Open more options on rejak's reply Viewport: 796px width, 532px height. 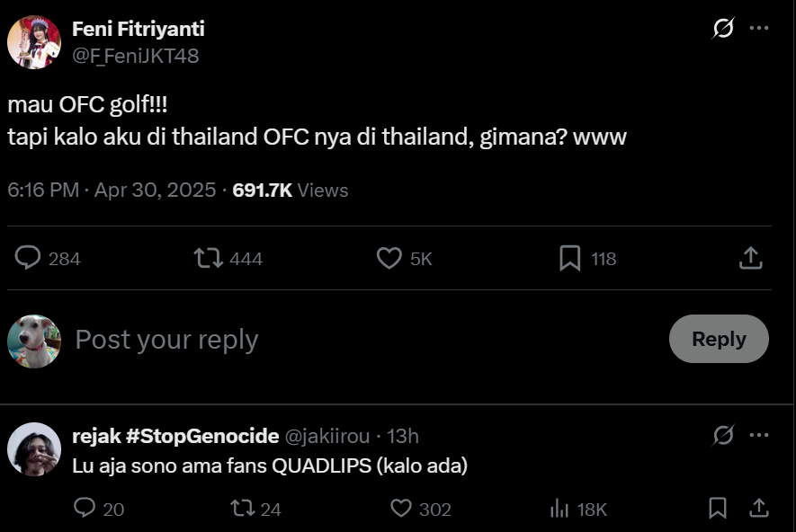(759, 436)
